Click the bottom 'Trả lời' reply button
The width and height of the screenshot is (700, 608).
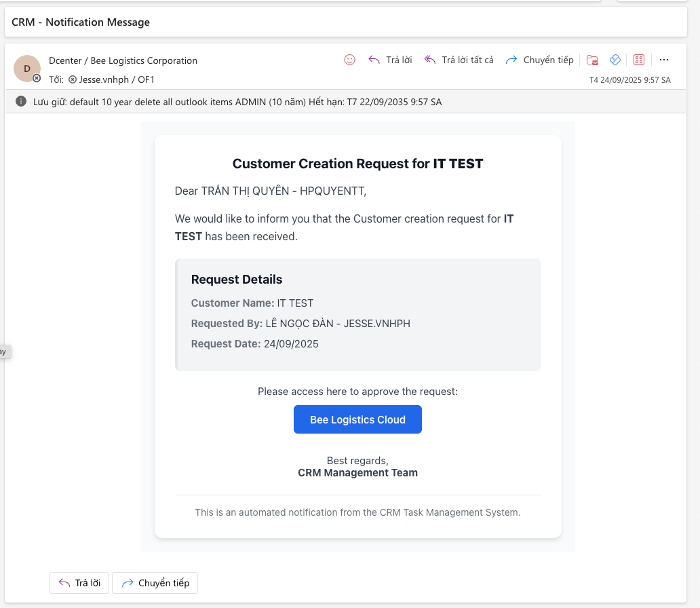pyautogui.click(x=79, y=582)
